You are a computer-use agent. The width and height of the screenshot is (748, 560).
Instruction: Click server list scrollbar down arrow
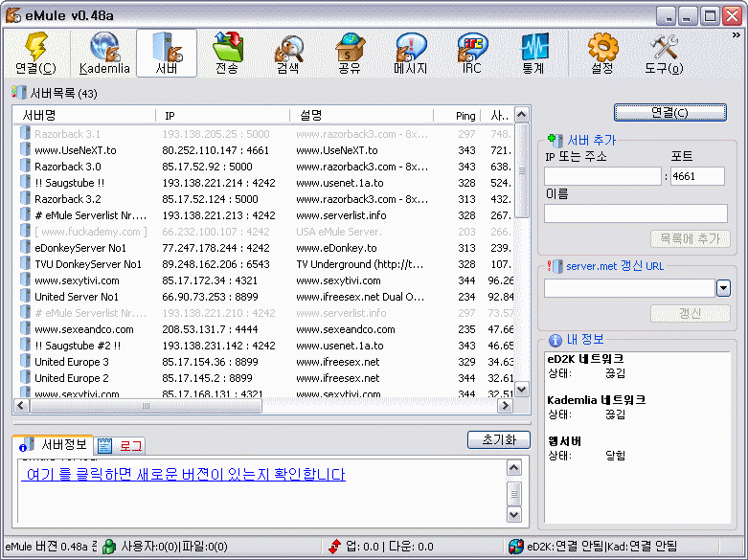click(521, 390)
